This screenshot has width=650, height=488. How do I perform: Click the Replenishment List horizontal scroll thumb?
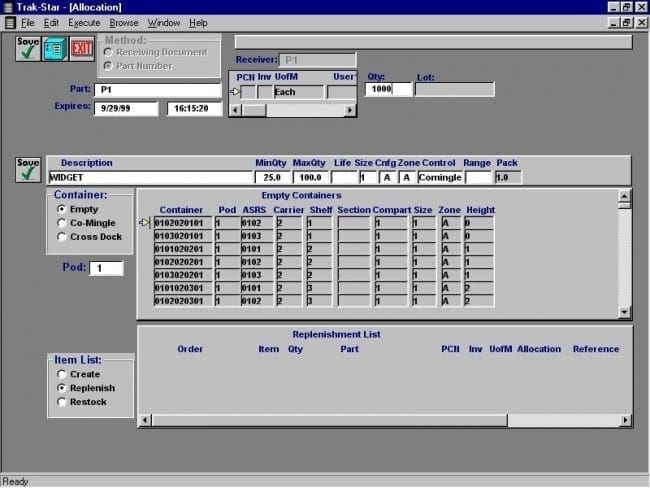coord(330,420)
